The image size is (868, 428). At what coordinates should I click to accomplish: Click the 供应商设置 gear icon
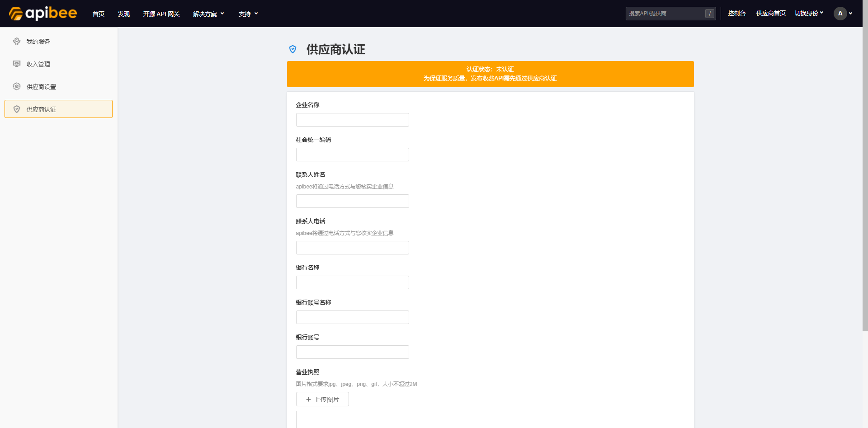(17, 86)
